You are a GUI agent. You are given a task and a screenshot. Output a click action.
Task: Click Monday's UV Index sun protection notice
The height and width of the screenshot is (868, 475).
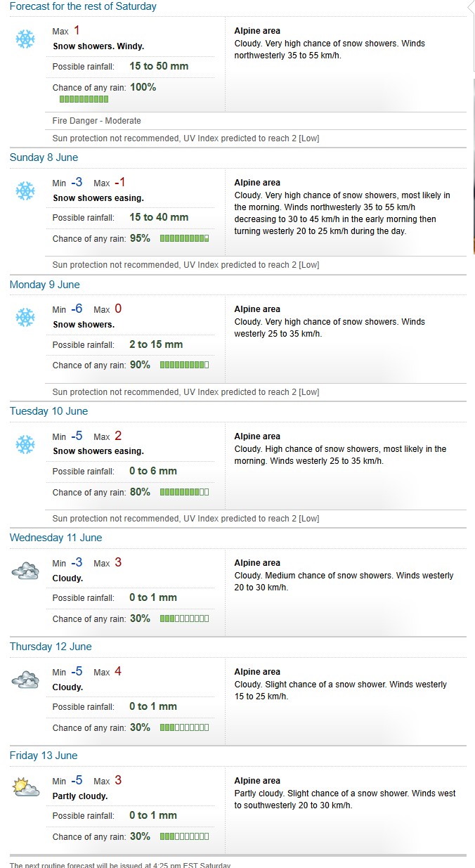[x=186, y=392]
